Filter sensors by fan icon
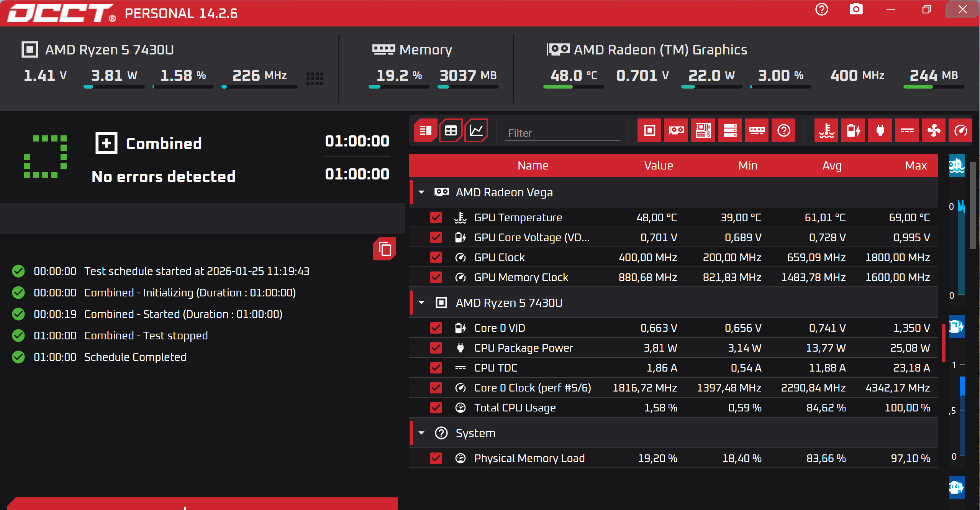 click(x=934, y=131)
